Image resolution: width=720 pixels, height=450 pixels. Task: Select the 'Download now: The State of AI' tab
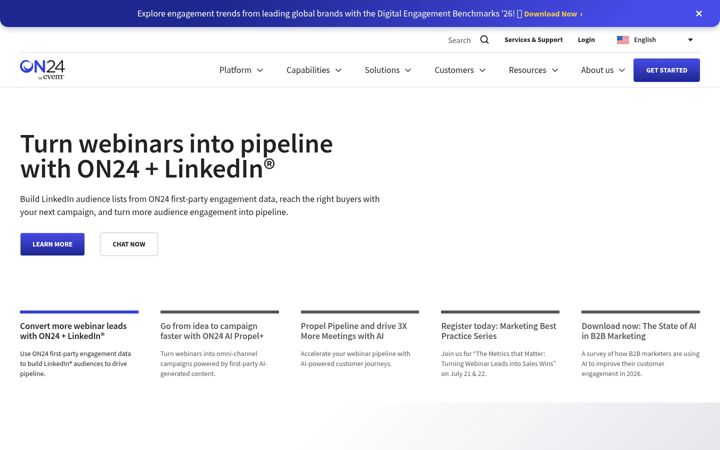click(x=641, y=344)
